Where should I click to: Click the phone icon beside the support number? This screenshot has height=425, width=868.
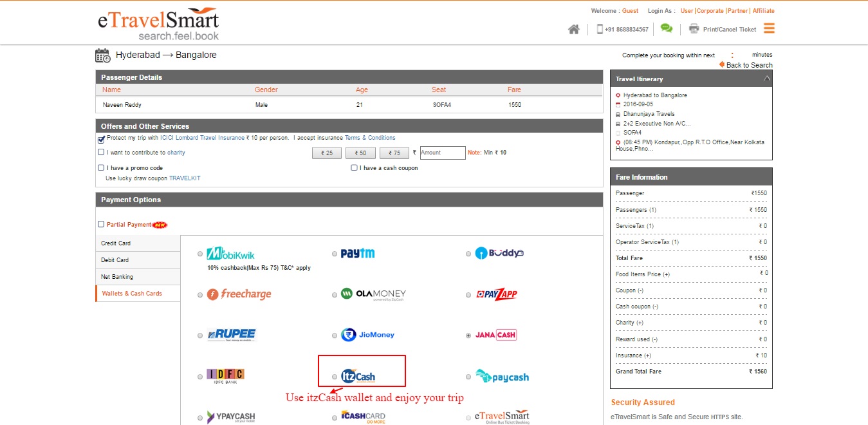[600, 29]
